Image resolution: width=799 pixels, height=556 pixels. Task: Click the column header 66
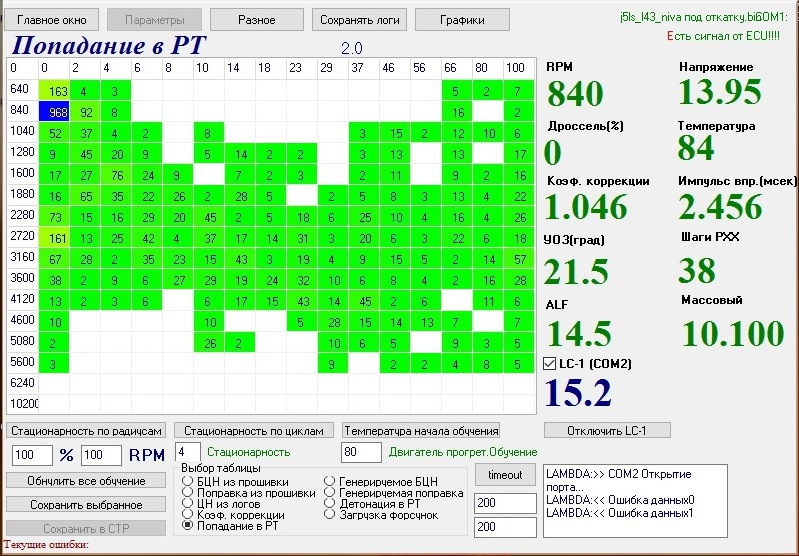pyautogui.click(x=457, y=68)
